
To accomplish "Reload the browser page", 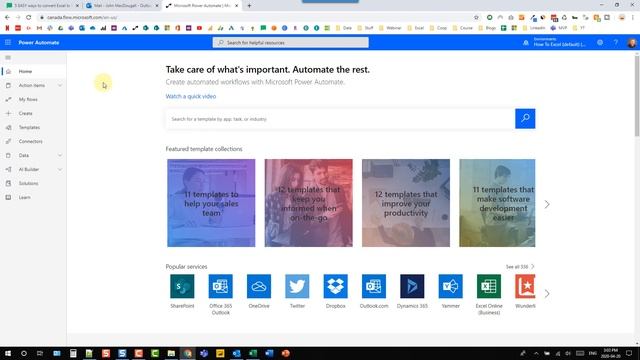I will click(28, 18).
